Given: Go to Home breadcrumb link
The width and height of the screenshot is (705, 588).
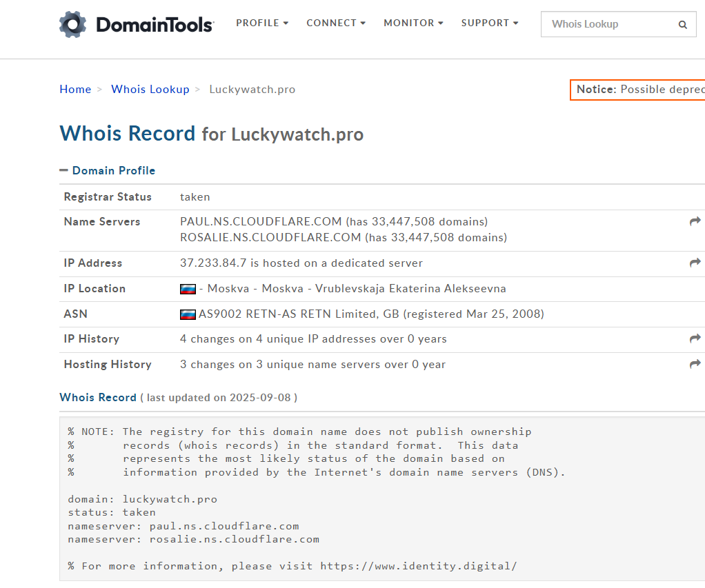Looking at the screenshot, I should pyautogui.click(x=75, y=90).
